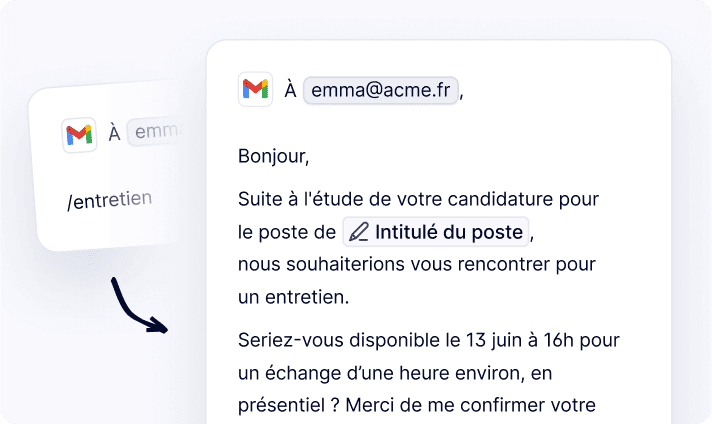Click the Gmail icon in the small left card

click(x=79, y=135)
